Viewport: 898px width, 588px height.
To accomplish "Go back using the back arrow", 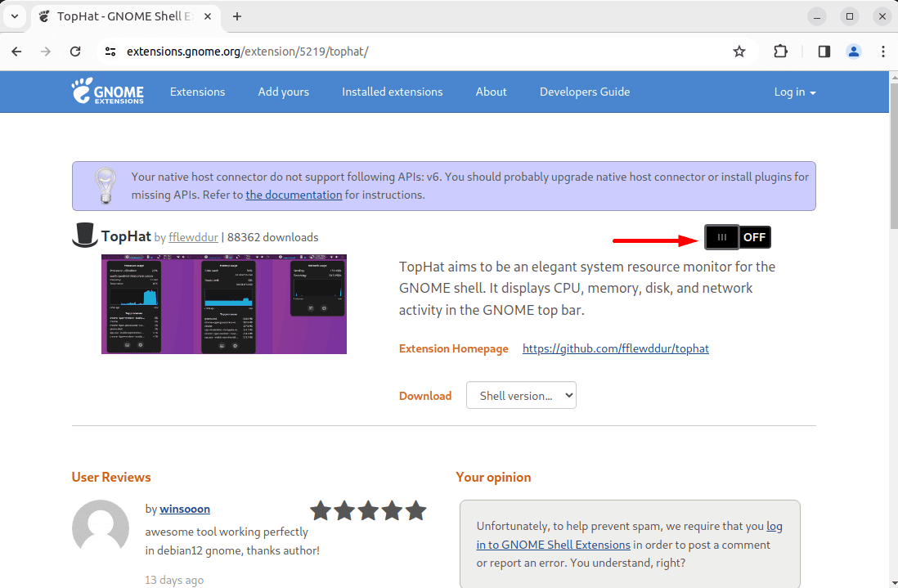I will point(16,52).
